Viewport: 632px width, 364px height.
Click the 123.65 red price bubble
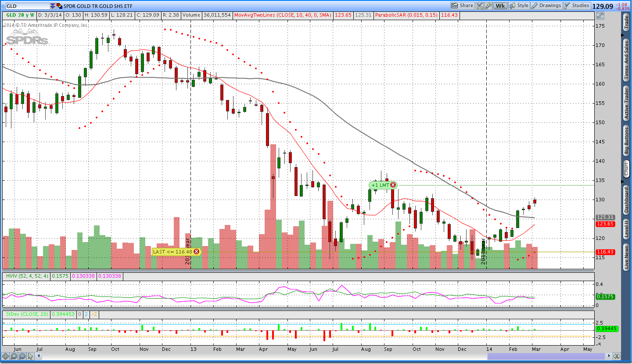click(x=606, y=224)
